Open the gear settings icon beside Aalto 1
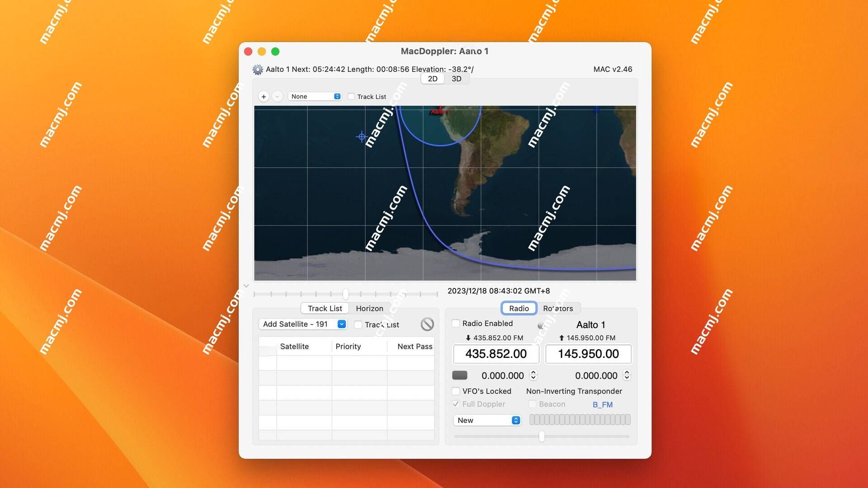Image resolution: width=868 pixels, height=488 pixels. 257,70
